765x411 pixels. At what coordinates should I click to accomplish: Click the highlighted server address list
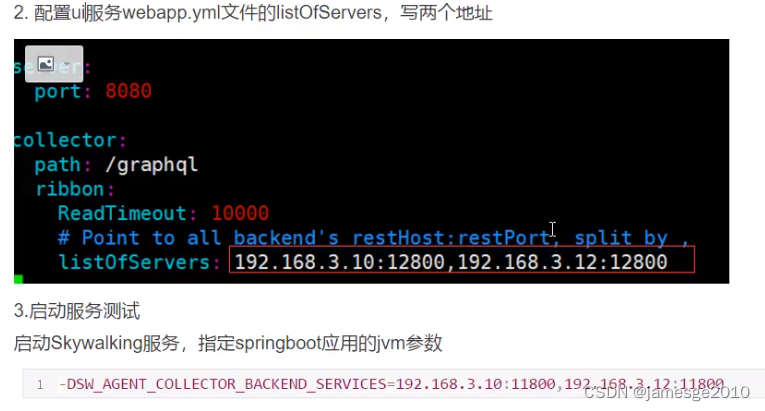[x=462, y=260]
